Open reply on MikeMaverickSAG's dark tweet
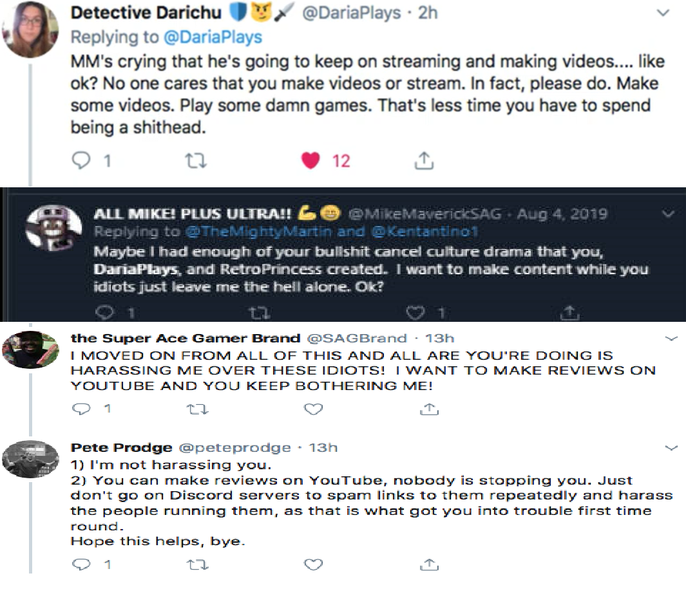 click(104, 312)
